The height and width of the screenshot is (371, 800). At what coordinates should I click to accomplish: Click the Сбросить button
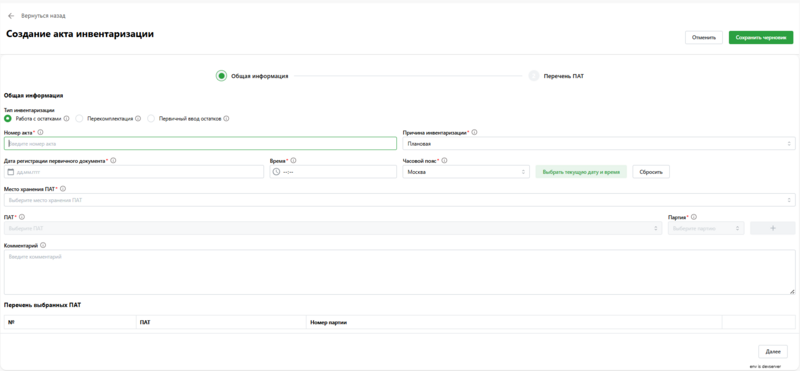pos(651,172)
